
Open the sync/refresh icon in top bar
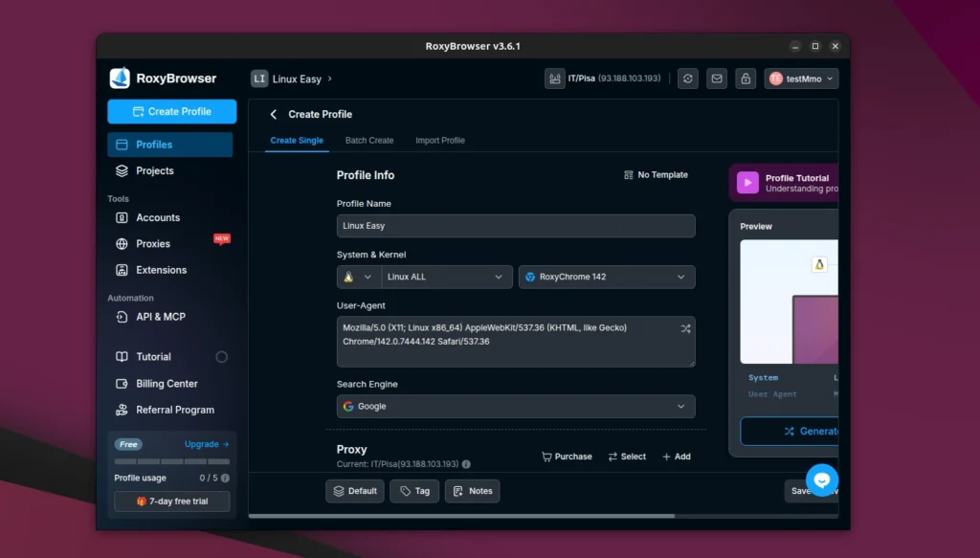pyautogui.click(x=687, y=78)
